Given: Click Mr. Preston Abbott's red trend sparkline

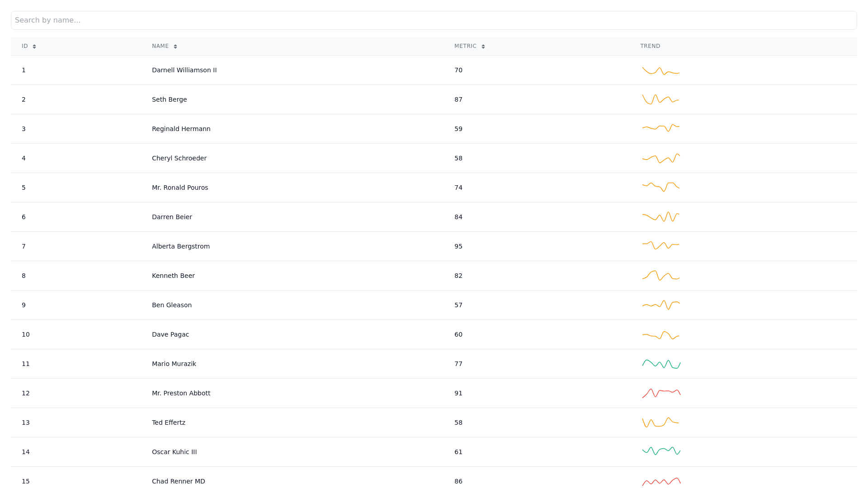Looking at the screenshot, I should tap(661, 393).
